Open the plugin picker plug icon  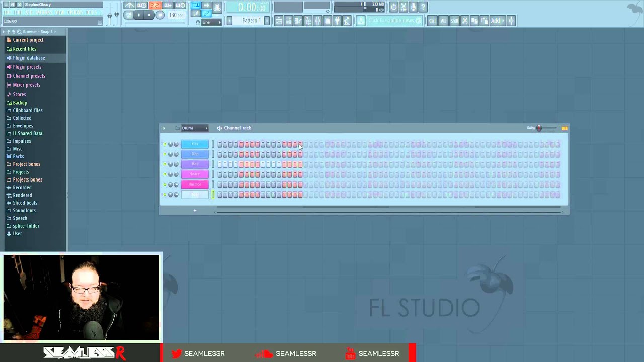[337, 21]
